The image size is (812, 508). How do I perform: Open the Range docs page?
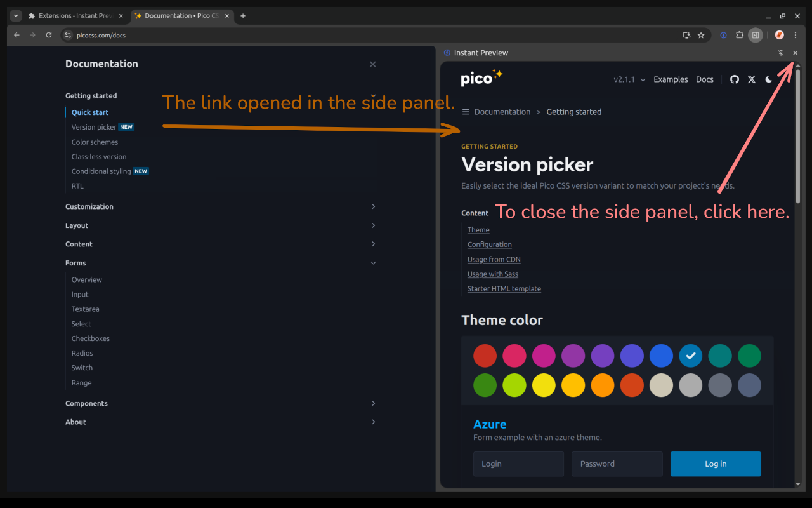[82, 383]
